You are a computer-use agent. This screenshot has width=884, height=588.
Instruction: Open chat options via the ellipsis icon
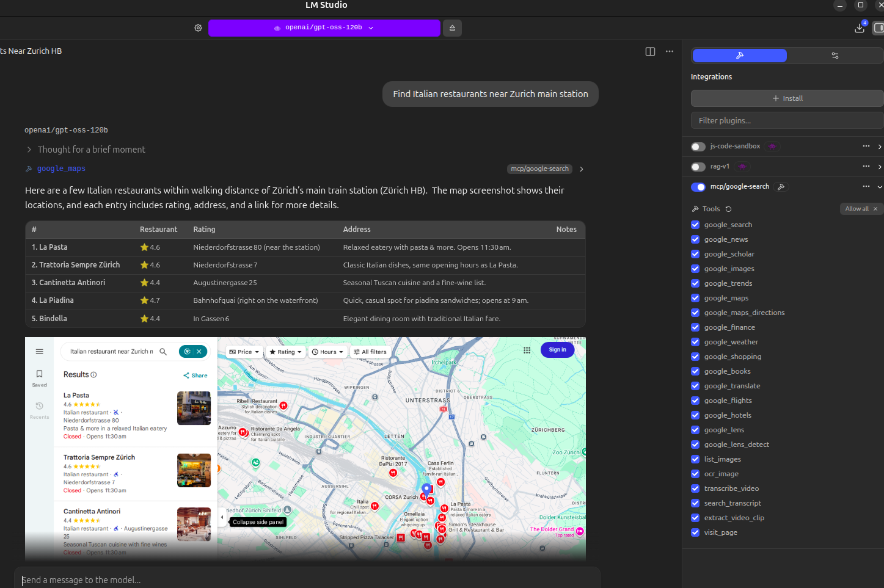tap(669, 51)
